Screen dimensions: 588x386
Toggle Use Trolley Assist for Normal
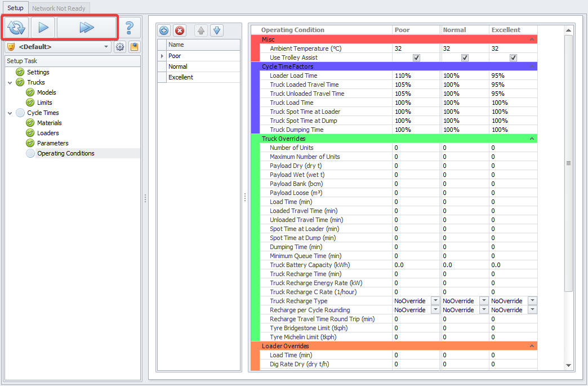pos(465,57)
